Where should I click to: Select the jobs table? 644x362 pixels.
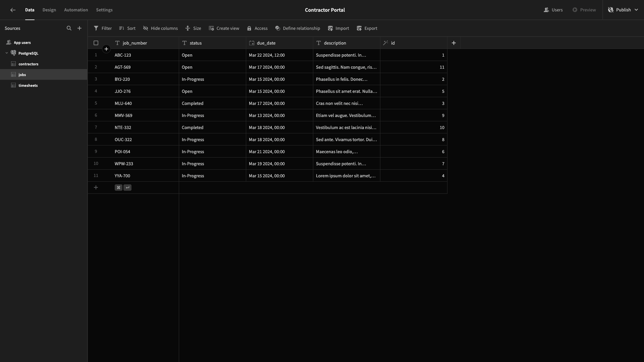[44, 75]
